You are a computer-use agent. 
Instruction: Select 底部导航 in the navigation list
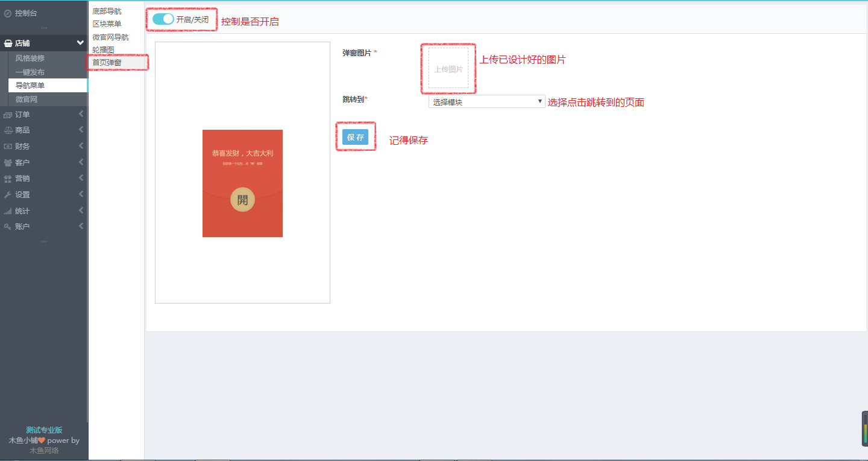pos(107,11)
